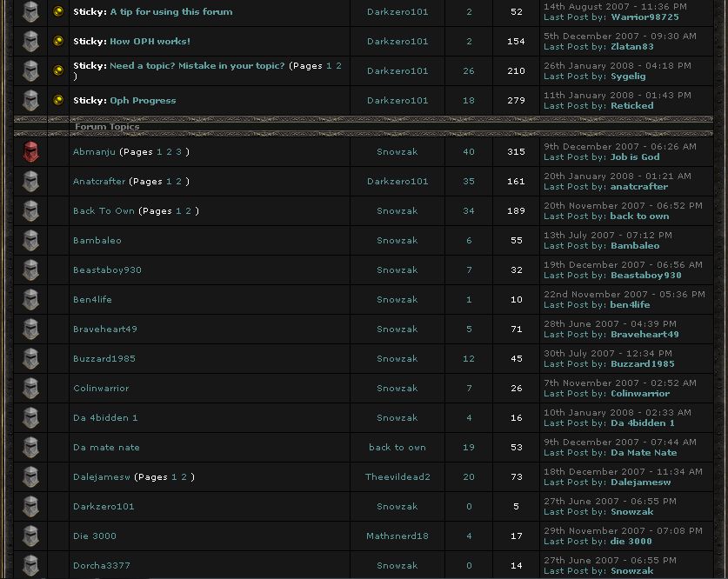Screen dimensions: 728x579
Task: Click view count 315 in Abmanju row
Action: point(517,152)
